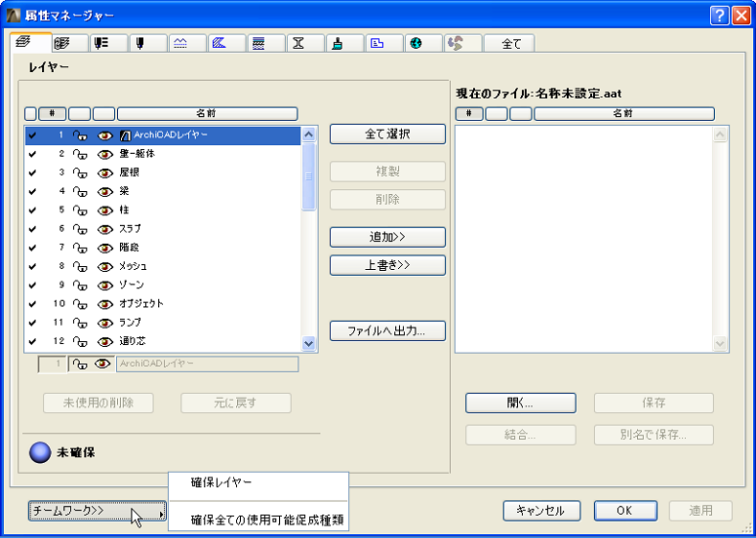
Task: Click the ファイルへ出力... button
Action: (387, 331)
